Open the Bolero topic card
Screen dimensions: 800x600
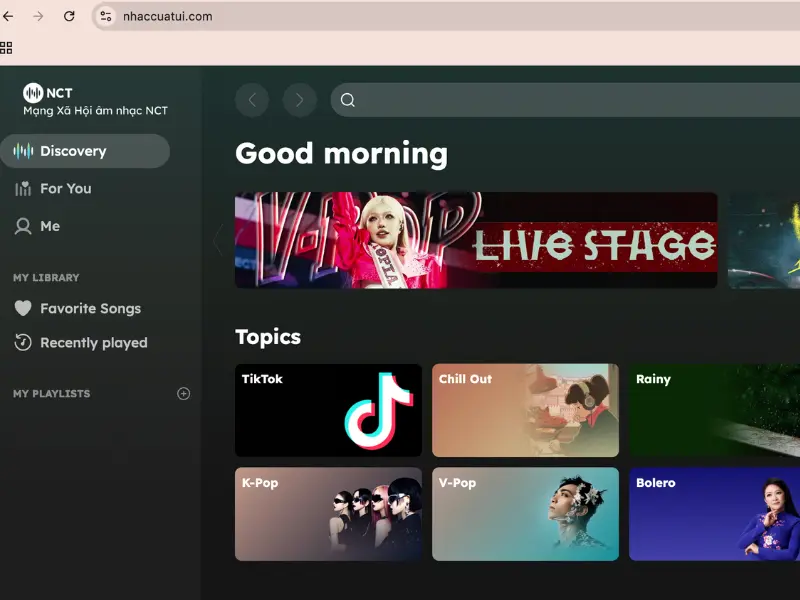tap(714, 514)
